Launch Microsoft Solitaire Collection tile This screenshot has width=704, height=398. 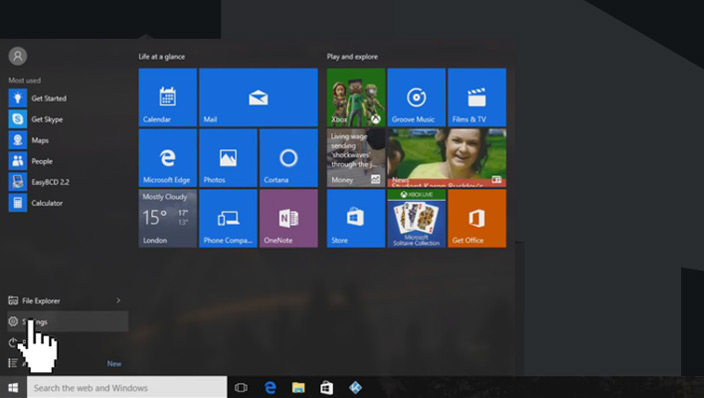point(417,218)
